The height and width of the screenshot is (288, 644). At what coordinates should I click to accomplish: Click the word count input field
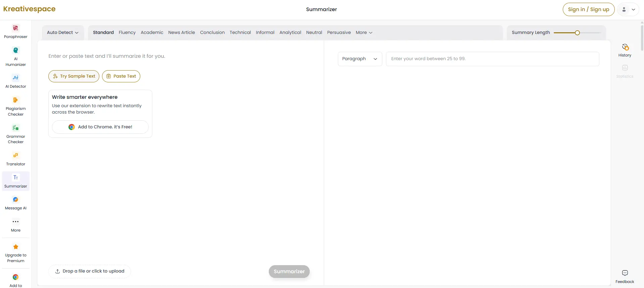pyautogui.click(x=492, y=59)
